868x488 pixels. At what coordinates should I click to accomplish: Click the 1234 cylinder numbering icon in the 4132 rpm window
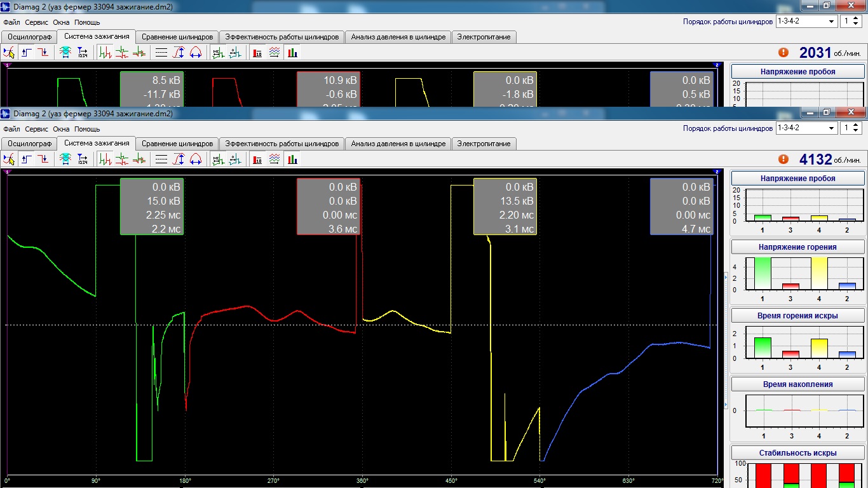coord(83,159)
